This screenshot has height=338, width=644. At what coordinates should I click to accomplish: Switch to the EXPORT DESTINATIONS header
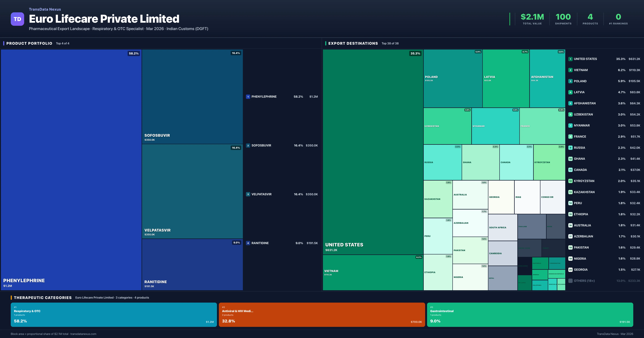click(353, 43)
